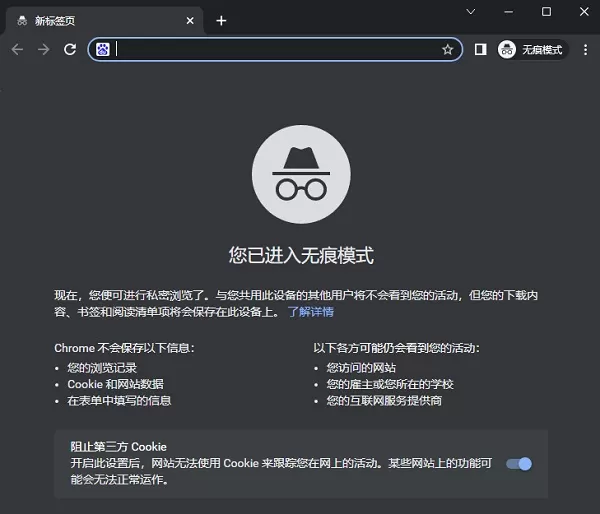Click the back navigation arrow

[17, 49]
